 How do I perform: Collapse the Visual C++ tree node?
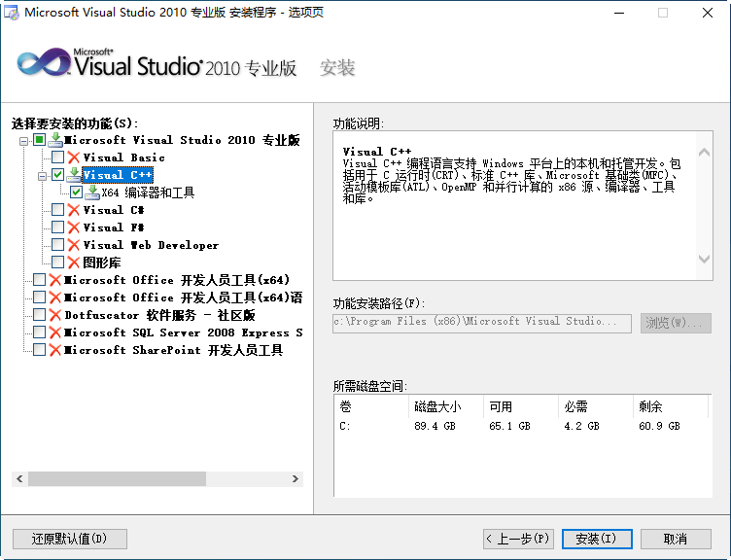coord(42,176)
